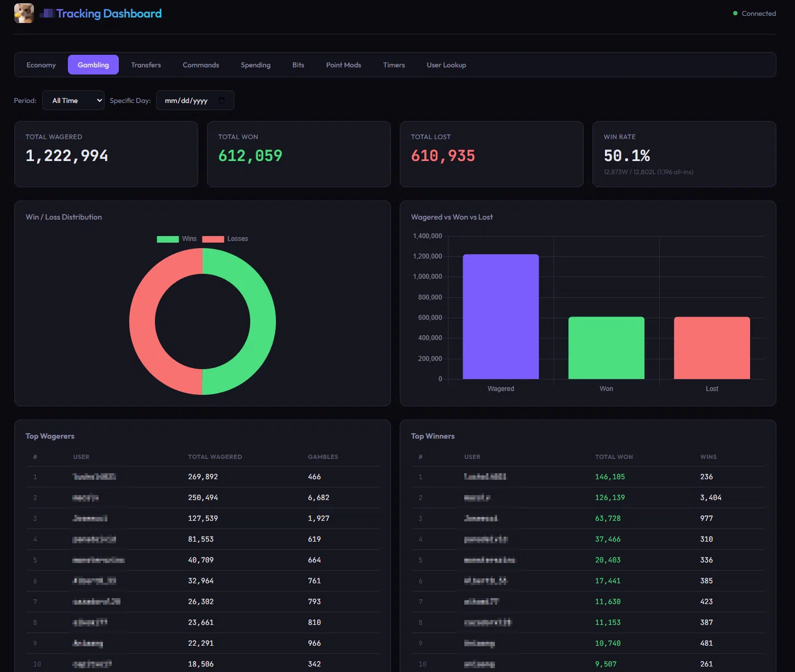Screen dimensions: 795x672
Task: Open the Transfers tab
Action: pos(146,65)
